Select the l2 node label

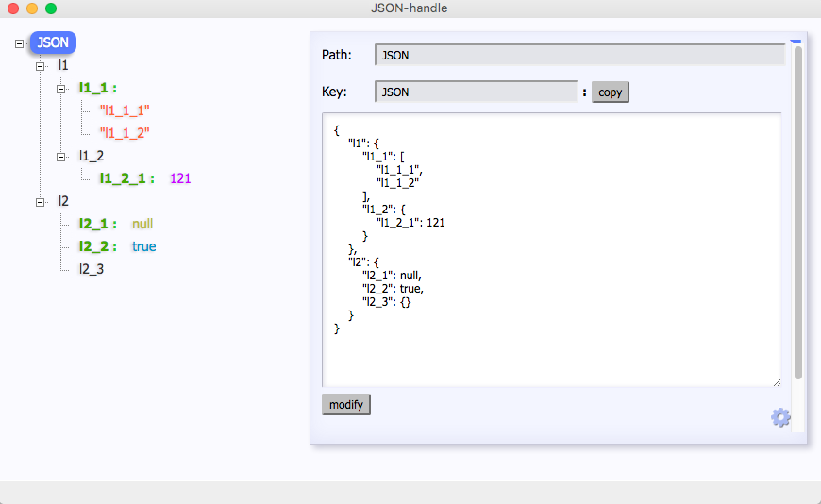63,201
